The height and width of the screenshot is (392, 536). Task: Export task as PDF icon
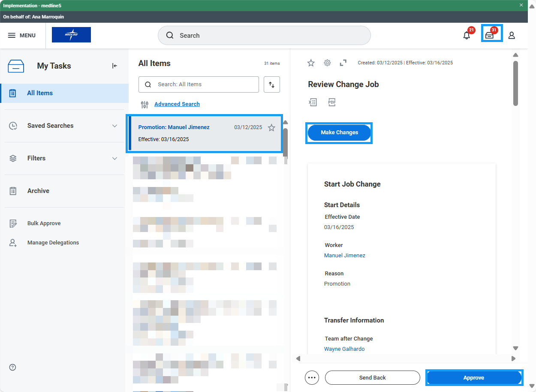(332, 102)
